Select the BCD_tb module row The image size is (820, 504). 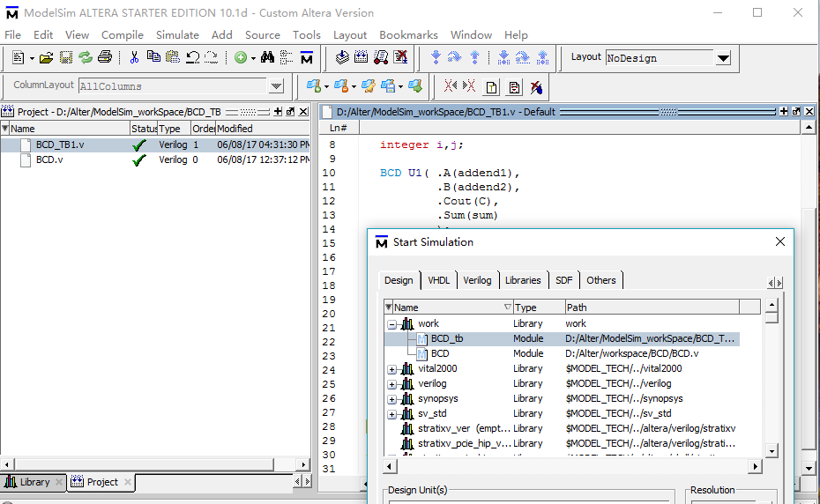[562, 338]
